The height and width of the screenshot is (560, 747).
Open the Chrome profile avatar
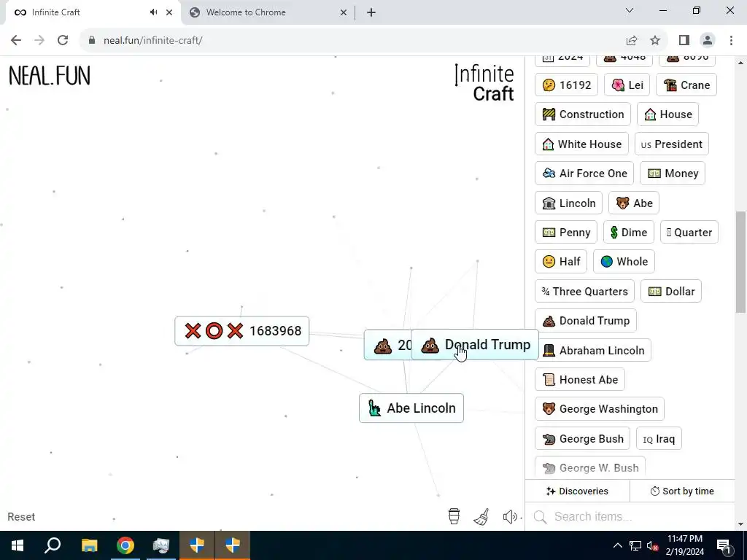(708, 41)
